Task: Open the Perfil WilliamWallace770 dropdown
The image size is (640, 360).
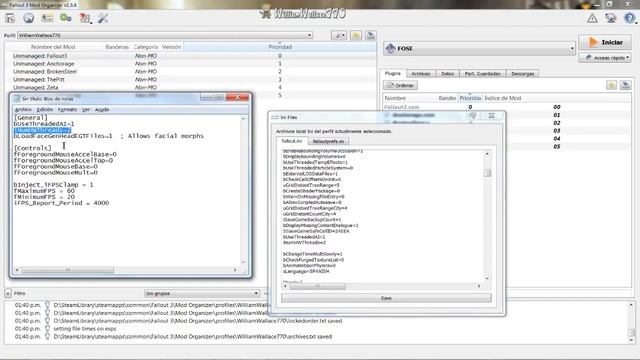Action: pos(165,36)
